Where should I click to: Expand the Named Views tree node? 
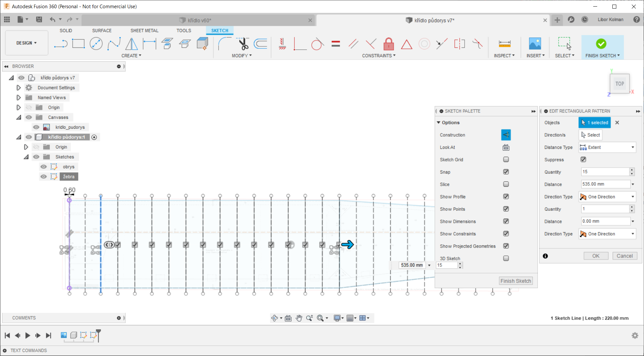(x=19, y=97)
